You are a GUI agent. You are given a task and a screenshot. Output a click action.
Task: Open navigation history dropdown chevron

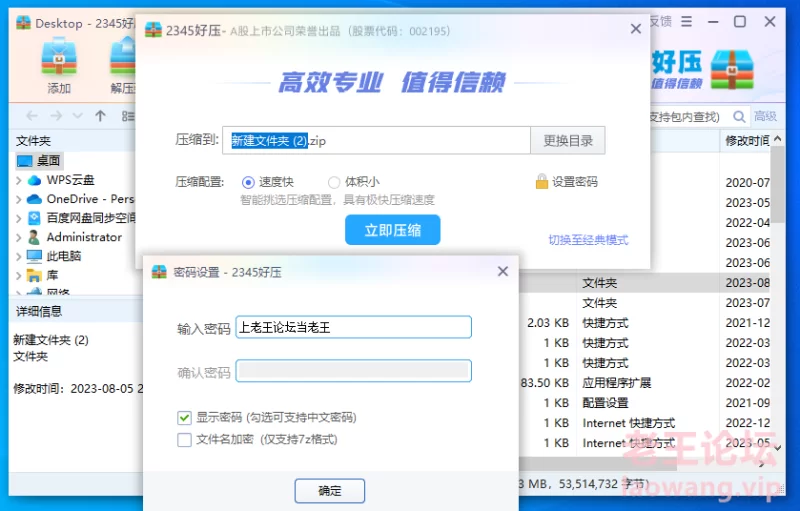tap(78, 116)
